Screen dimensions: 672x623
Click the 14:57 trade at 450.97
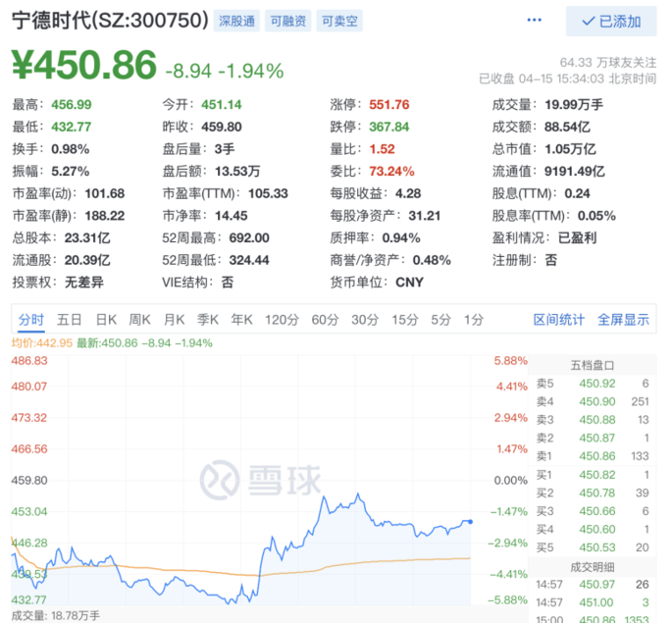click(593, 584)
